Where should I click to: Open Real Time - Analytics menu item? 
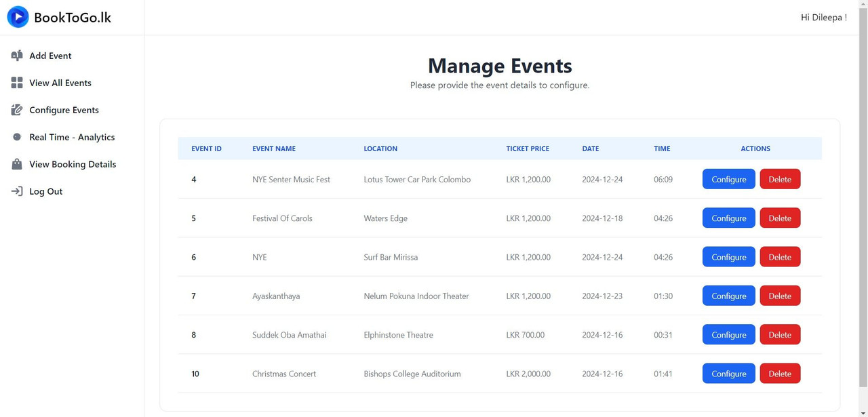coord(72,137)
